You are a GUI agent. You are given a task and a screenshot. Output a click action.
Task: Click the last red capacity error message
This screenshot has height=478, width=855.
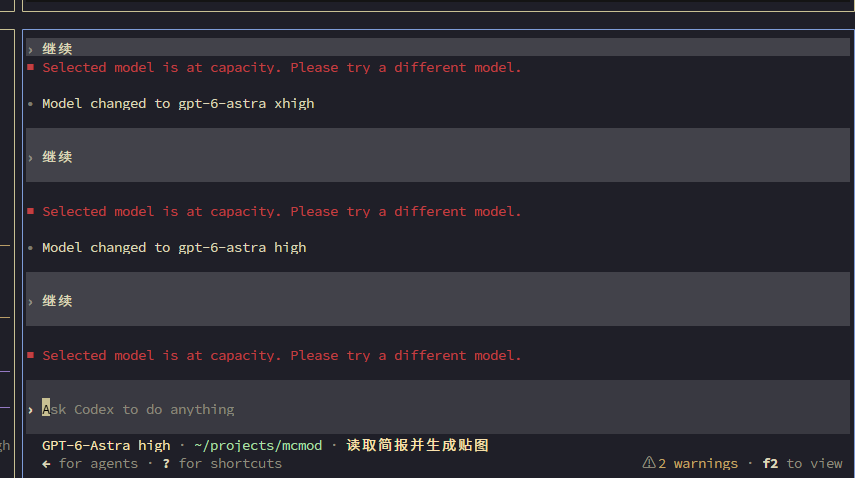pos(282,355)
